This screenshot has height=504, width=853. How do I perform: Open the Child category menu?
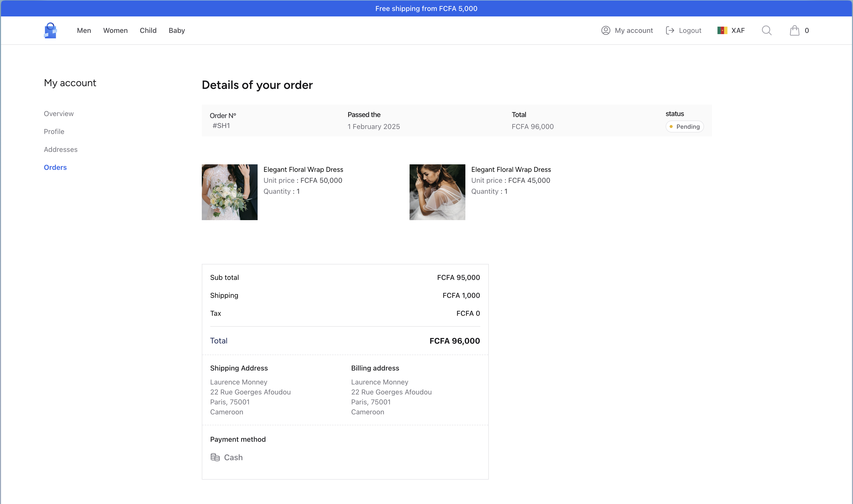(148, 31)
